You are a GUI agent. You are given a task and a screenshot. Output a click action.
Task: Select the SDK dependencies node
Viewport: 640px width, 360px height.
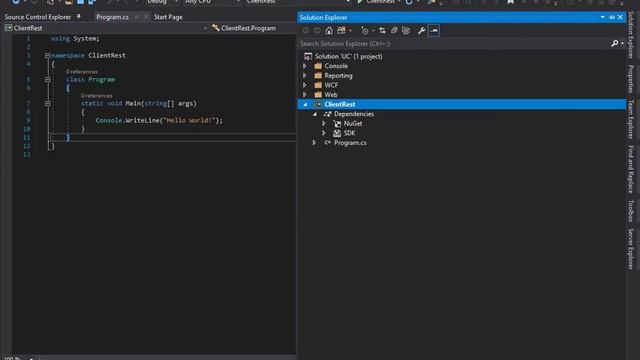click(x=349, y=133)
